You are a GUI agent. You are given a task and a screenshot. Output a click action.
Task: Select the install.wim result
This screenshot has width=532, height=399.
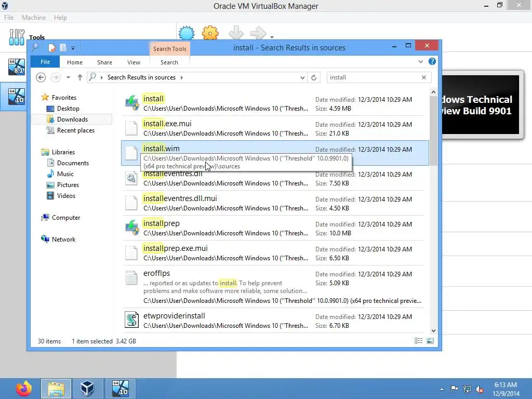coord(275,153)
